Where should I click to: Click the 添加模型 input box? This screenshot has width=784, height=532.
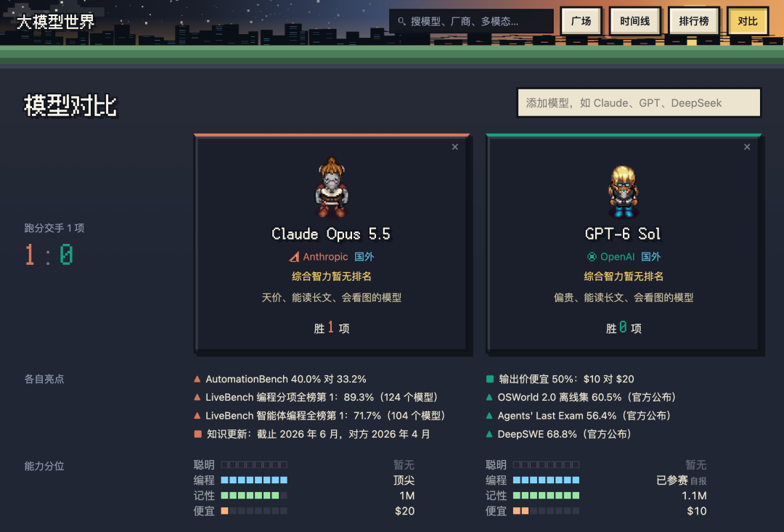639,103
